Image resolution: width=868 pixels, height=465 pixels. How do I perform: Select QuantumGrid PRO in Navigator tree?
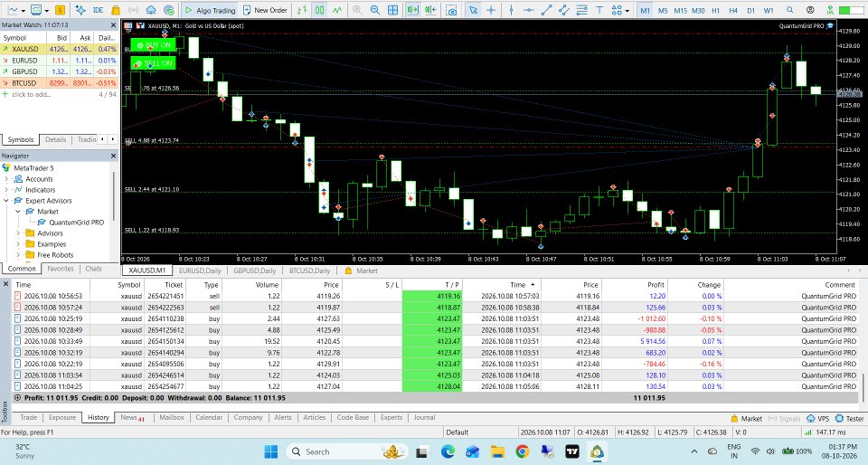(76, 222)
